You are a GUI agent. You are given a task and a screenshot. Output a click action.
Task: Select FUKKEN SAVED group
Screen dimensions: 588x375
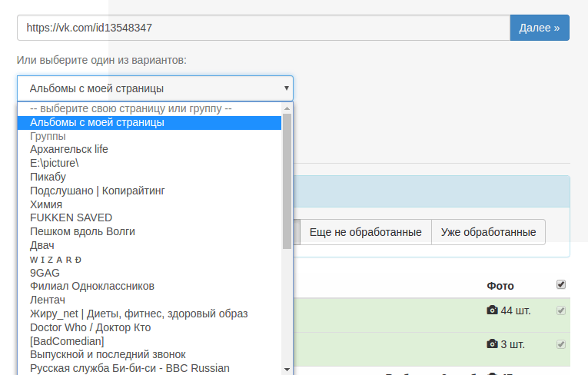coord(149,218)
